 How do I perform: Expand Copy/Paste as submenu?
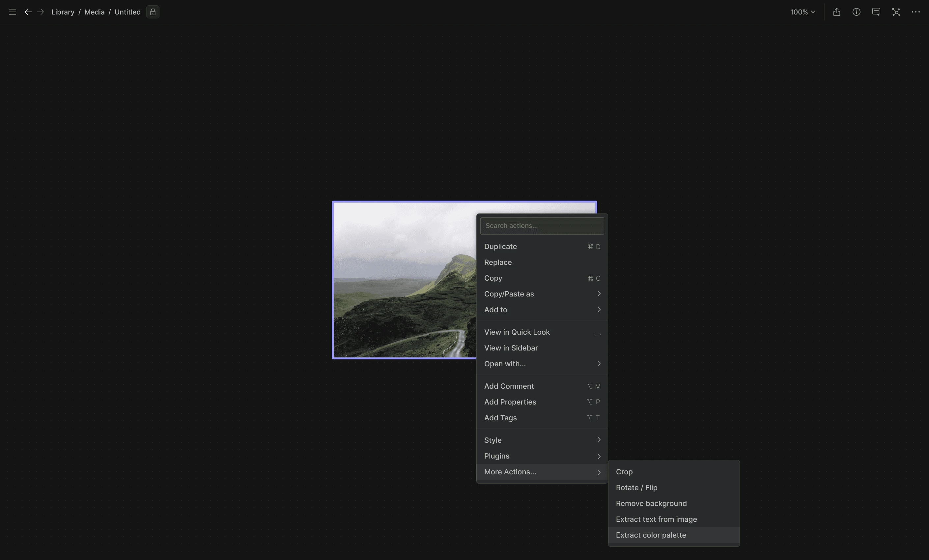(542, 294)
